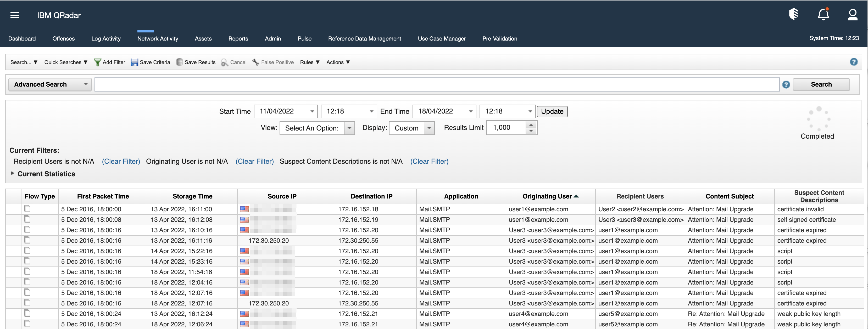Open the Display Custom dropdown
This screenshot has width=868, height=329.
[x=429, y=128]
